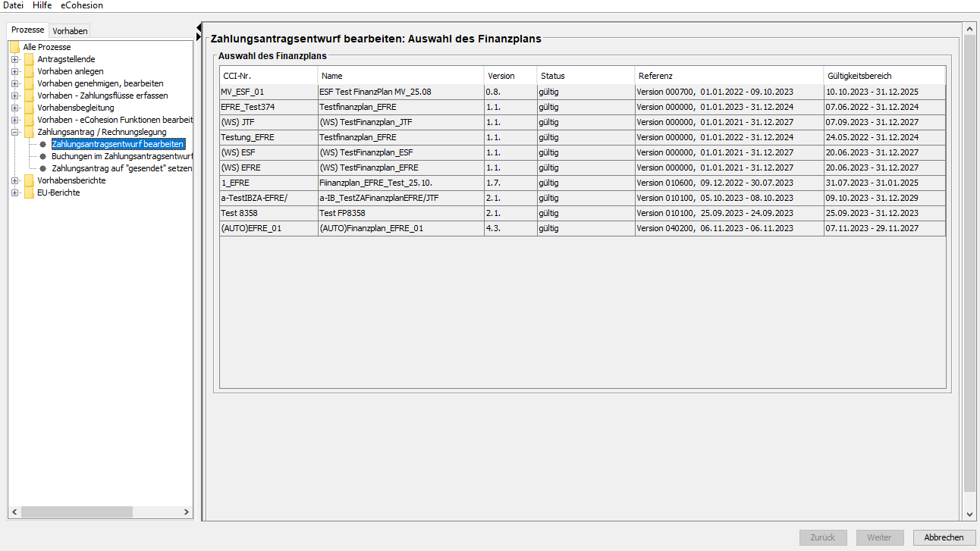Click the splitter right arrow to expand sidebar
The image size is (980, 551).
(199, 36)
